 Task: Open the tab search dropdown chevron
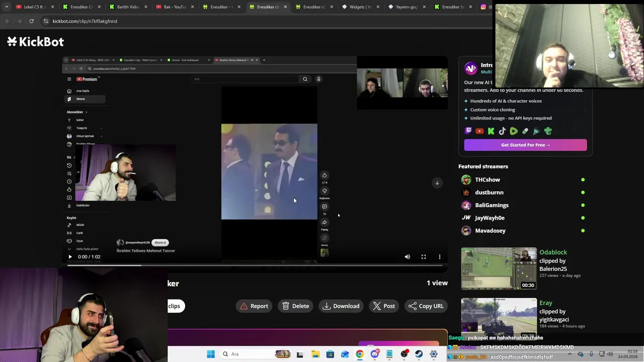tap(6, 7)
